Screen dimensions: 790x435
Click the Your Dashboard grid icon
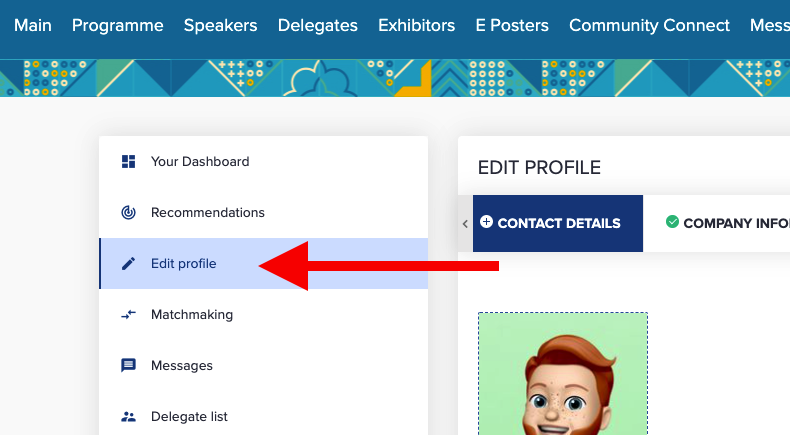click(128, 161)
